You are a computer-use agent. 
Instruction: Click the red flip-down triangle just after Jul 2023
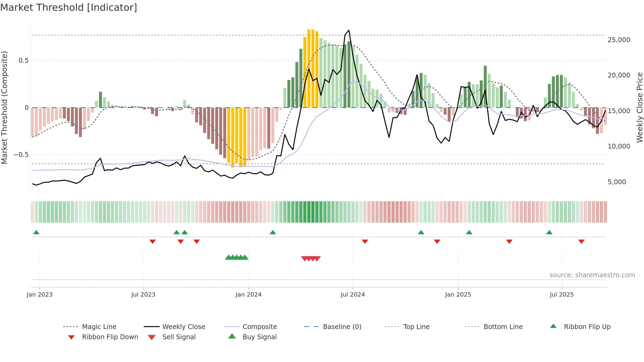click(x=152, y=242)
